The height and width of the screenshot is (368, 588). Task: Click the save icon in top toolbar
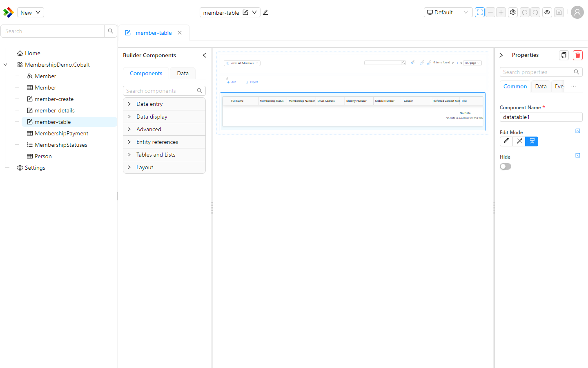[x=559, y=12]
